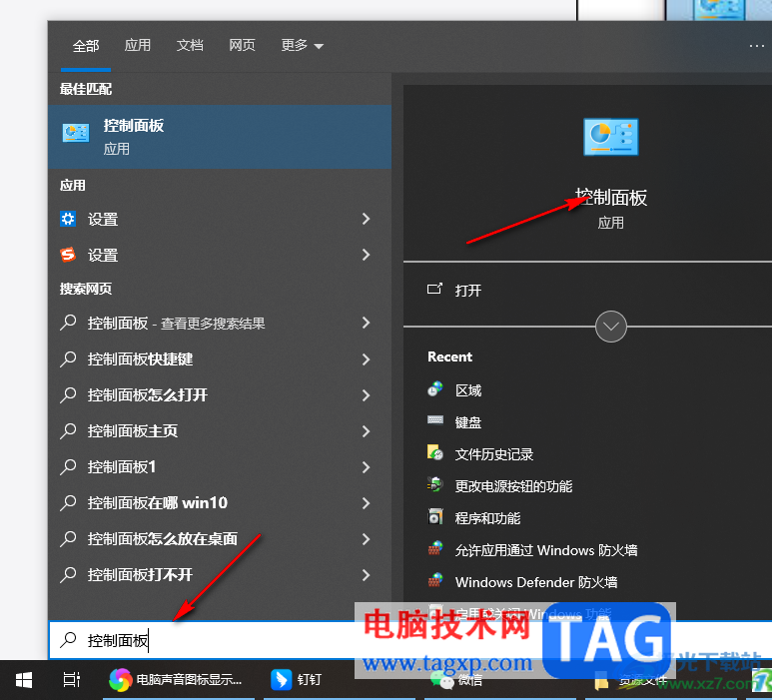772x700 pixels.
Task: Open the Control Panel best match icon
Action: click(76, 133)
